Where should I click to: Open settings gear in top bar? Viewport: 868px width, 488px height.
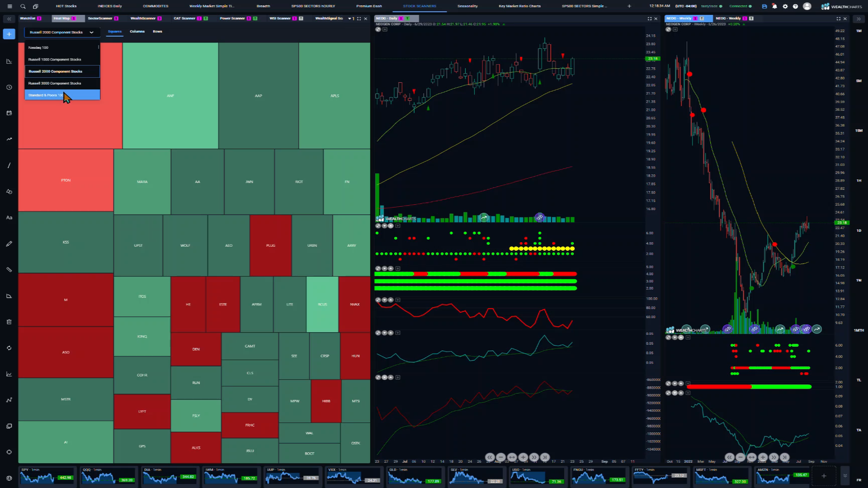[785, 6]
